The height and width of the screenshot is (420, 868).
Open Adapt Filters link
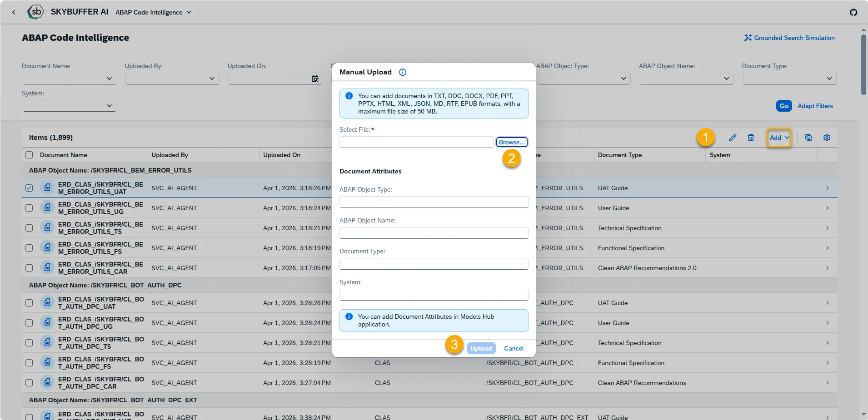[815, 106]
